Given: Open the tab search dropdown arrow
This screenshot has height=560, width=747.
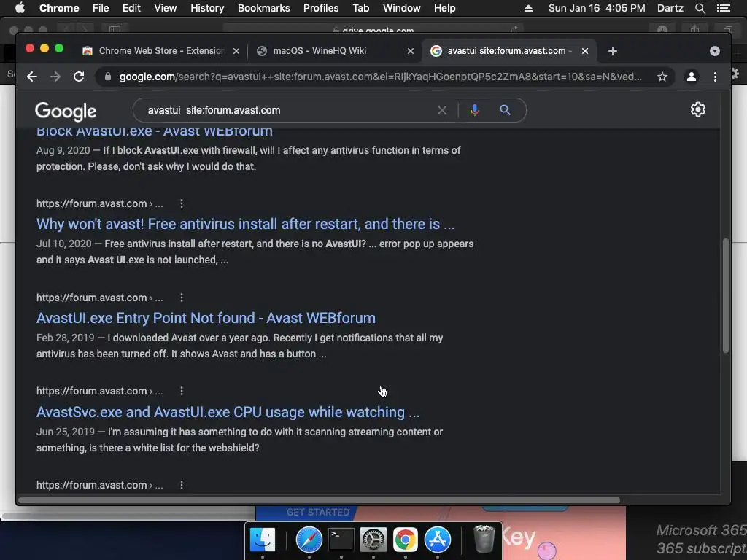Looking at the screenshot, I should [x=715, y=51].
